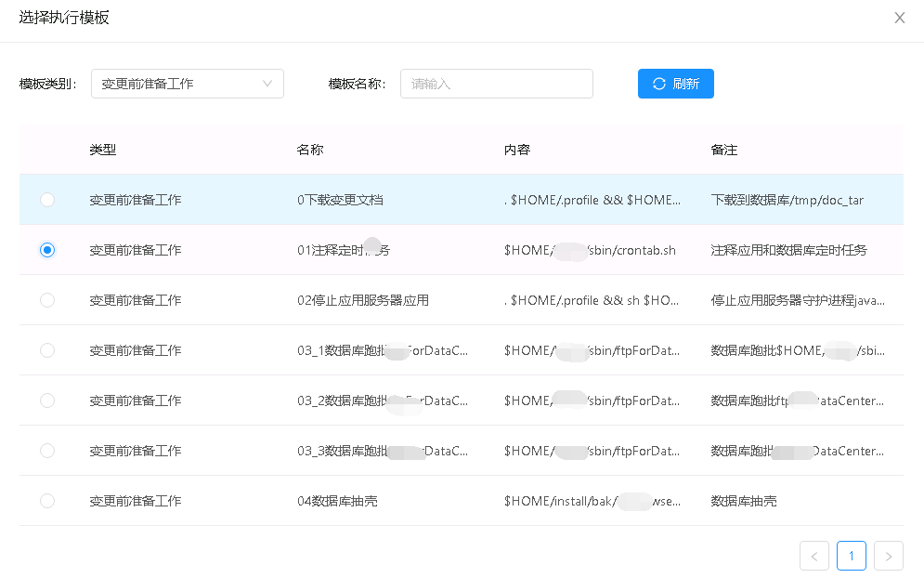Click the 内容 column header
The width and height of the screenshot is (924, 578).
click(517, 150)
